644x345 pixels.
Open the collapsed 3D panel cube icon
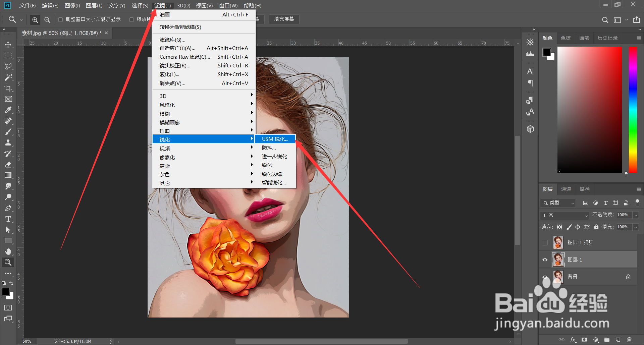point(530,129)
